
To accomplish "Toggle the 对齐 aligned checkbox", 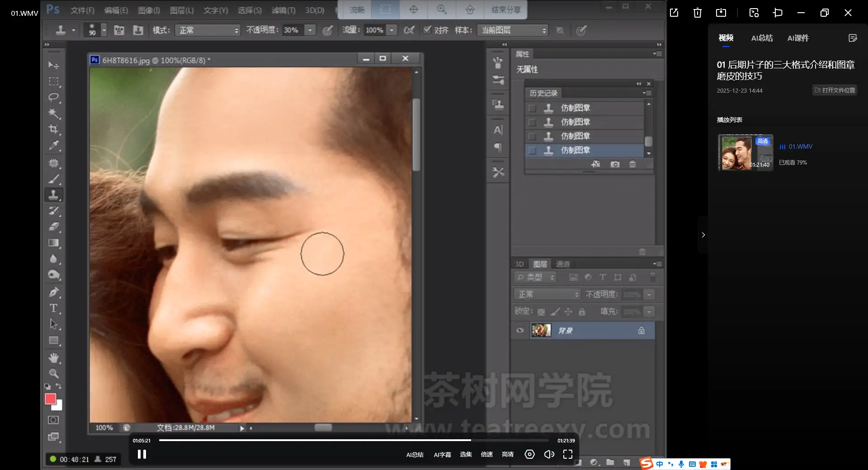I will point(427,30).
